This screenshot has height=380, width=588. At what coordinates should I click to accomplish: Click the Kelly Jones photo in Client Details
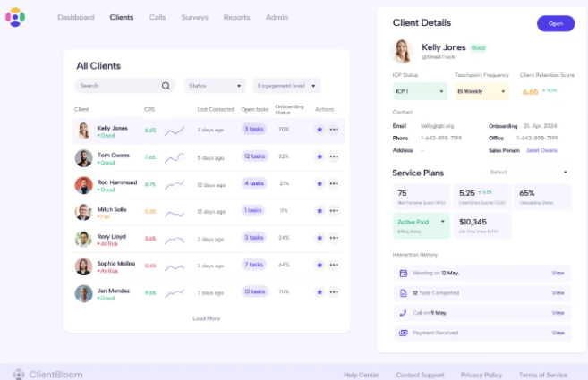coord(402,51)
